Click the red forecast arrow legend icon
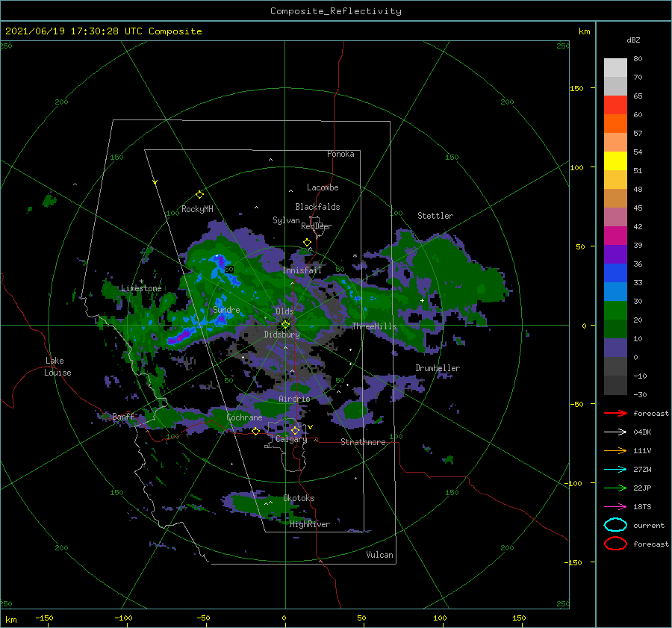 615,413
